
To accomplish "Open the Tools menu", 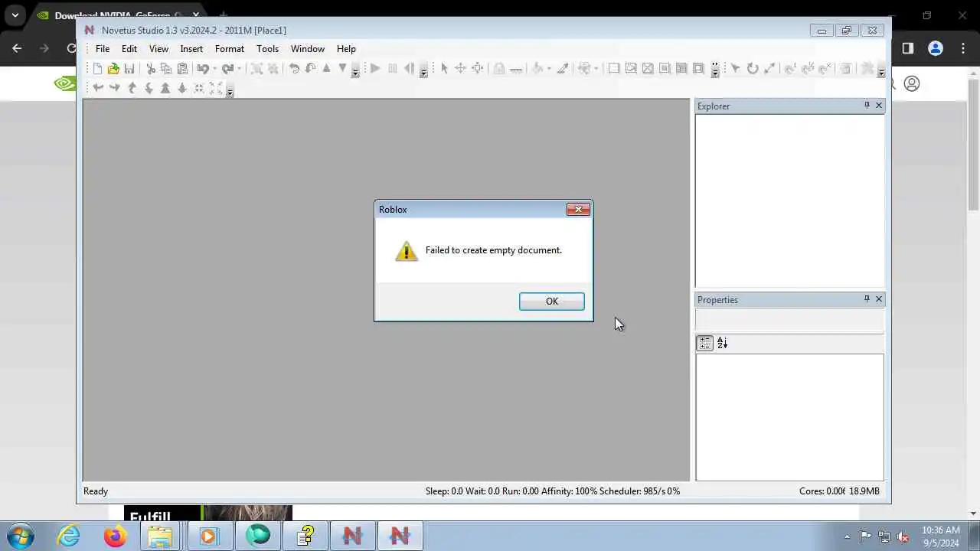I will 267,49.
